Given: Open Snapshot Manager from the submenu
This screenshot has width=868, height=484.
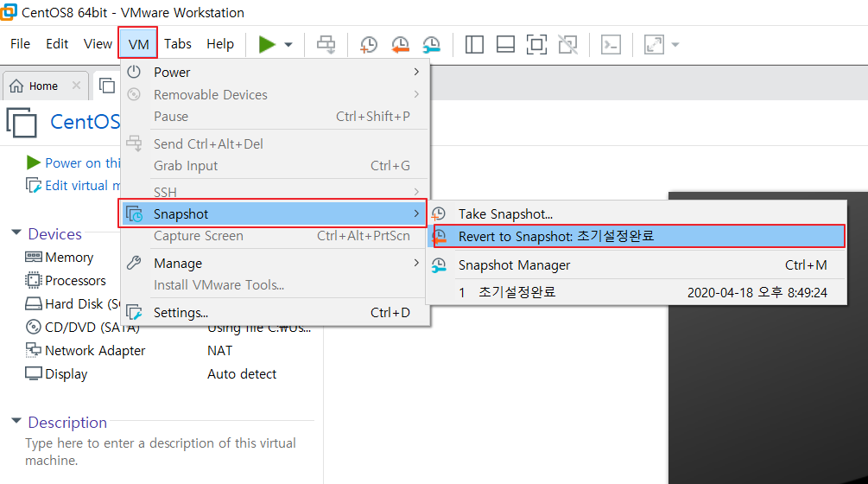Looking at the screenshot, I should [637, 265].
